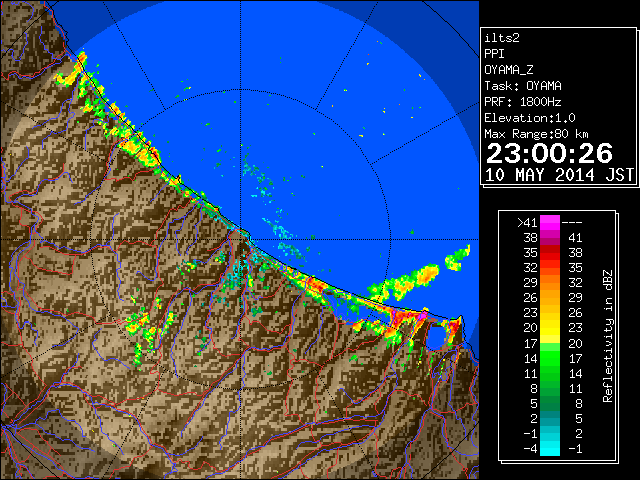This screenshot has width=640, height=480.
Task: Pick the cyan lowest-value legend swatch
Action: click(x=550, y=449)
